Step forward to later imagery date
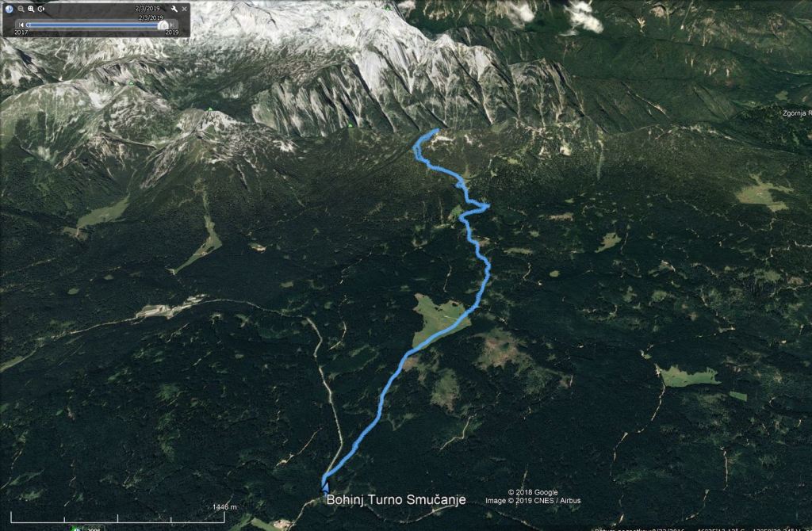Image resolution: width=812 pixels, height=531 pixels. click(171, 25)
